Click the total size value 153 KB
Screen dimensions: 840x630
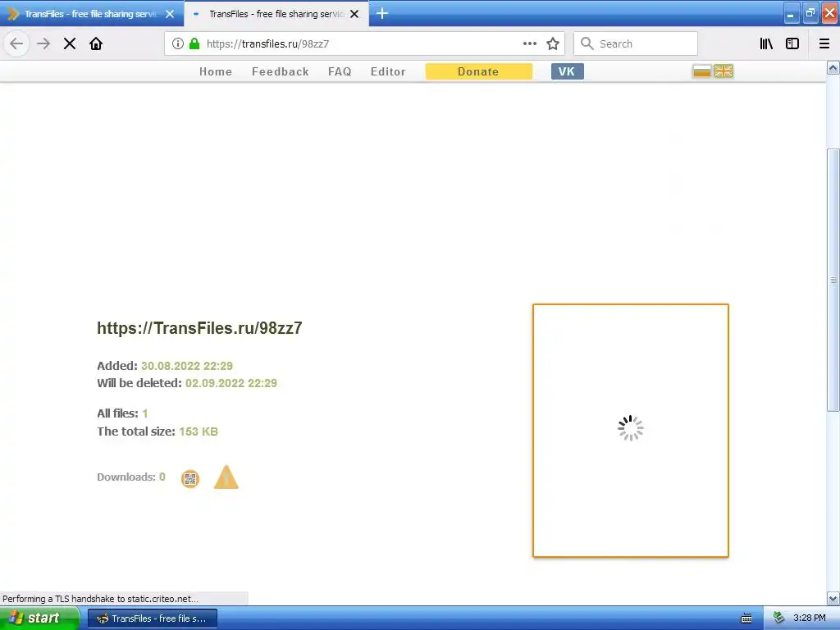[199, 431]
